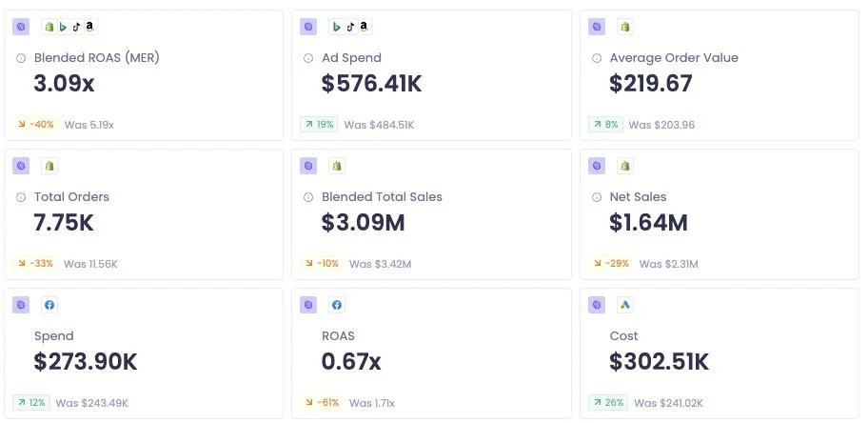Select the $273.90K Spend value
Viewport: 868px width, 423px height.
click(x=86, y=362)
